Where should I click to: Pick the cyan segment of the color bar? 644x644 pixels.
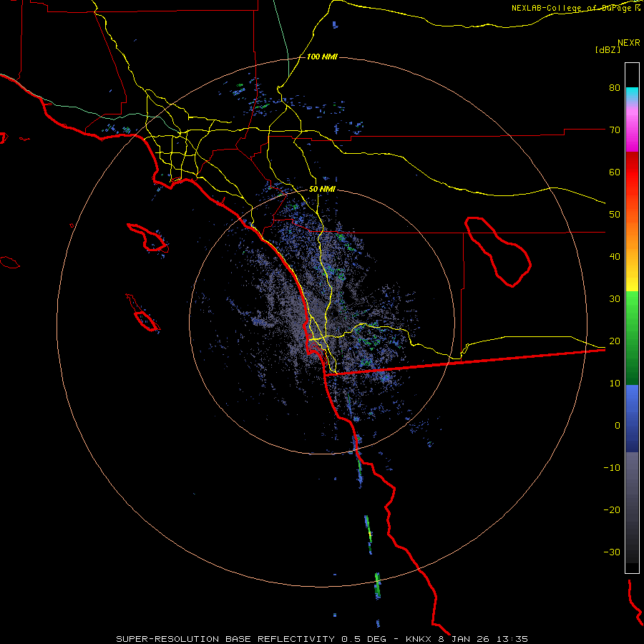(632, 94)
